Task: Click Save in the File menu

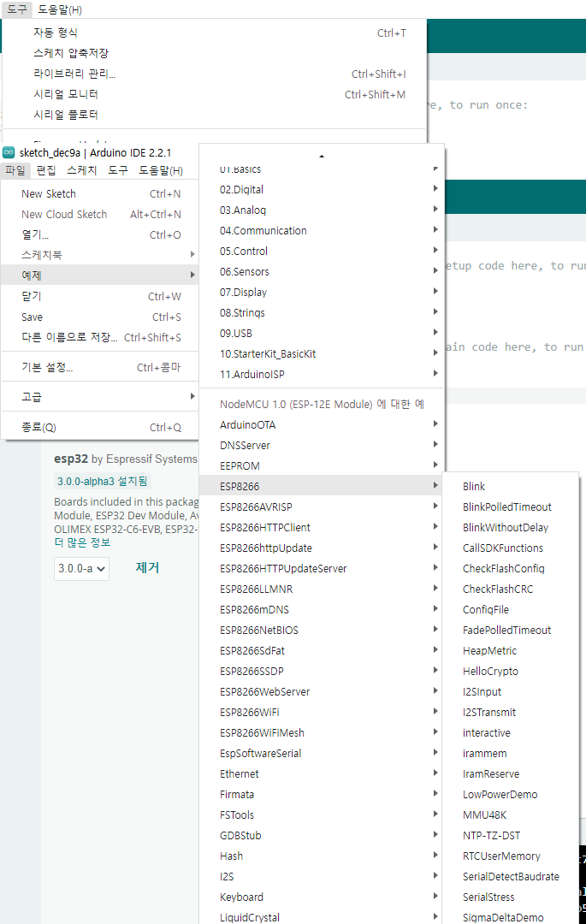Action: (x=100, y=317)
